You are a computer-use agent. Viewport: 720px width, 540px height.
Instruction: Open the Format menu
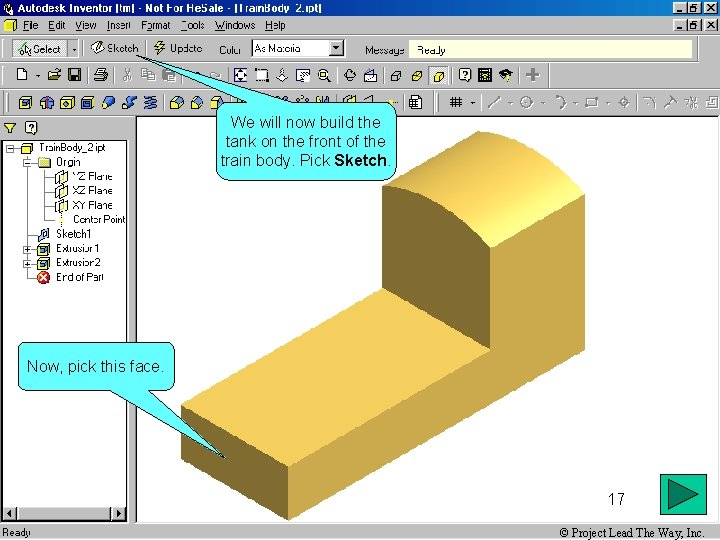[156, 25]
